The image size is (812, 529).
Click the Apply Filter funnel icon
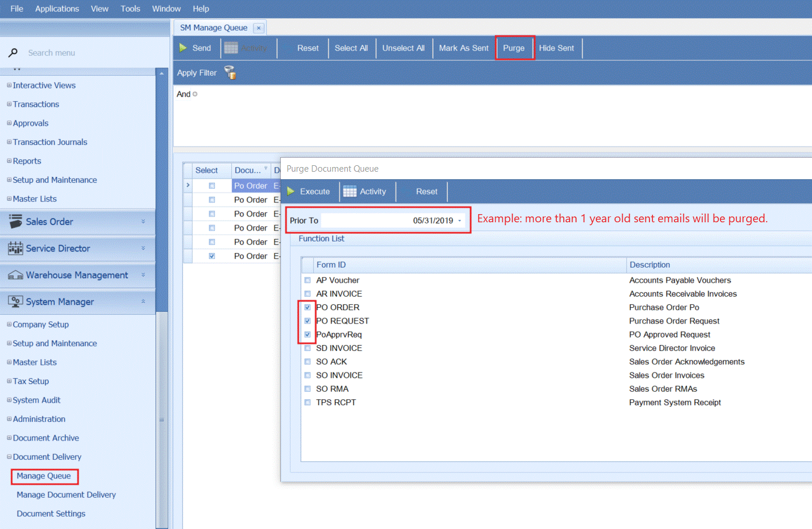pyautogui.click(x=230, y=73)
